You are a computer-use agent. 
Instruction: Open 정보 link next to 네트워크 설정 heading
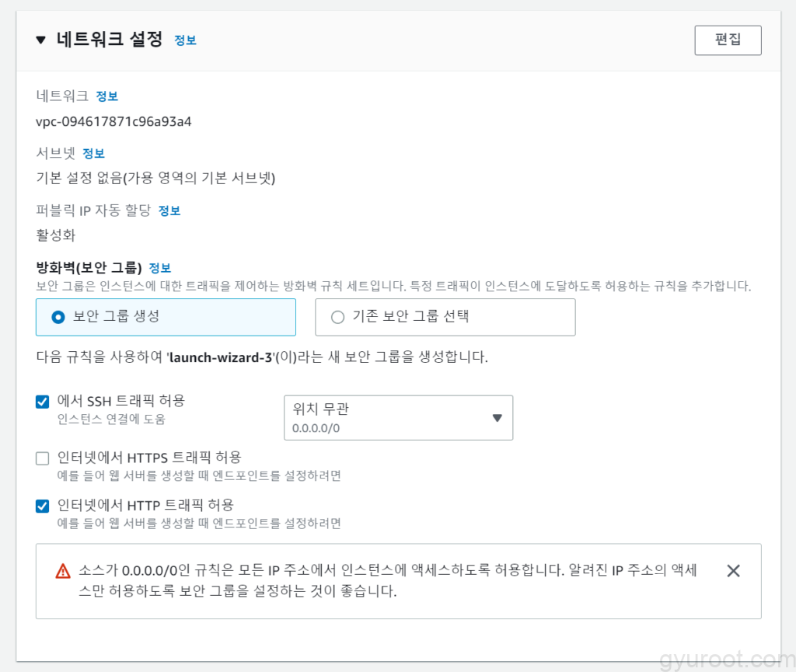[x=185, y=40]
